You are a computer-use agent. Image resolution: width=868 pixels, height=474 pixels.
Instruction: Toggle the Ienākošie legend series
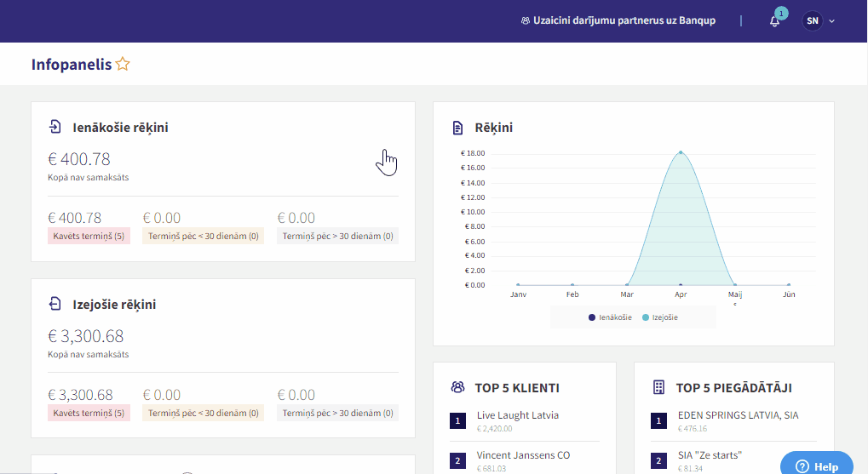click(610, 317)
